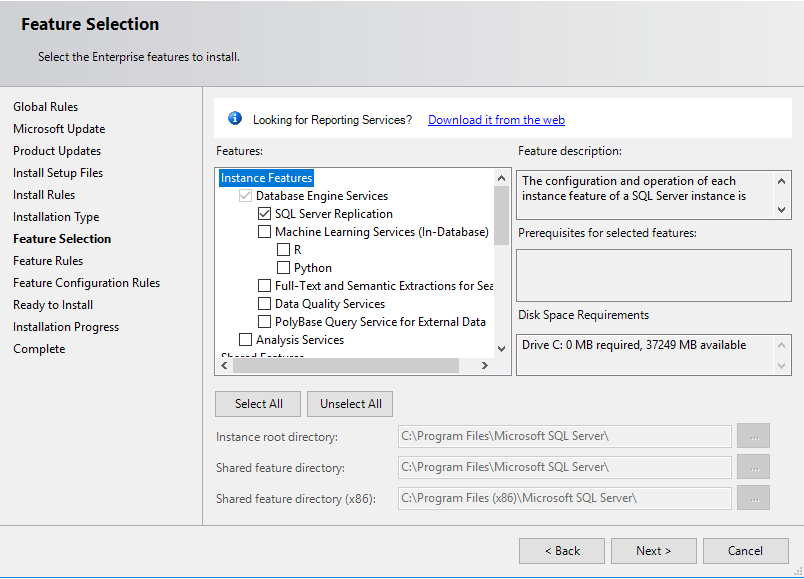Tick the Data Quality Services checkbox
The image size is (804, 579).
click(x=265, y=304)
